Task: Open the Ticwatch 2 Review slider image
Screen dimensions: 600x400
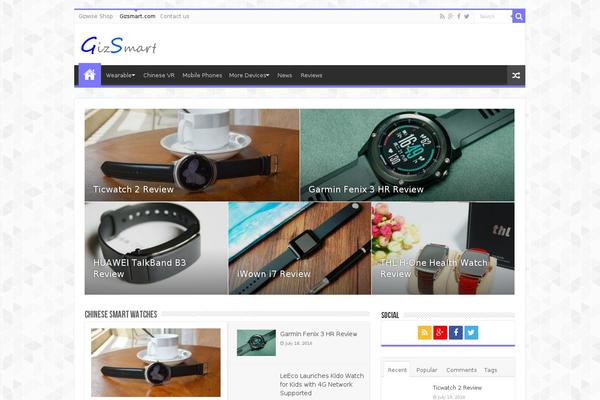Action: [x=192, y=155]
